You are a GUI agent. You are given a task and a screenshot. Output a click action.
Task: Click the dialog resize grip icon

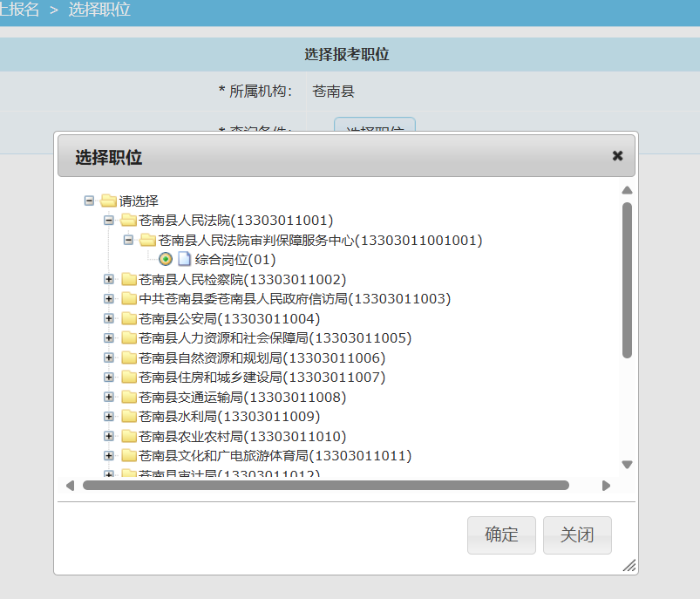(629, 566)
